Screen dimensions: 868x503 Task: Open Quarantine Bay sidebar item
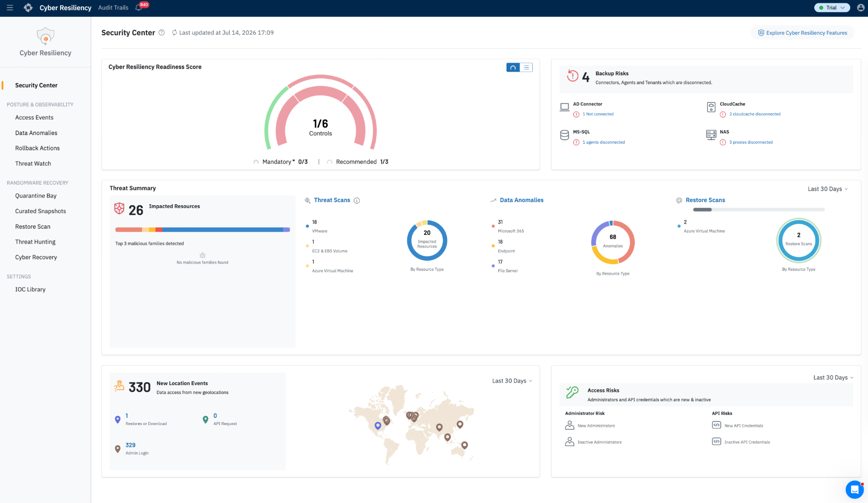tap(36, 196)
